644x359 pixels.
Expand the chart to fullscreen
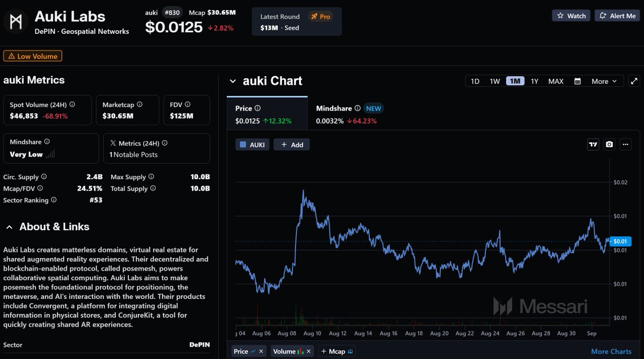coord(634,81)
